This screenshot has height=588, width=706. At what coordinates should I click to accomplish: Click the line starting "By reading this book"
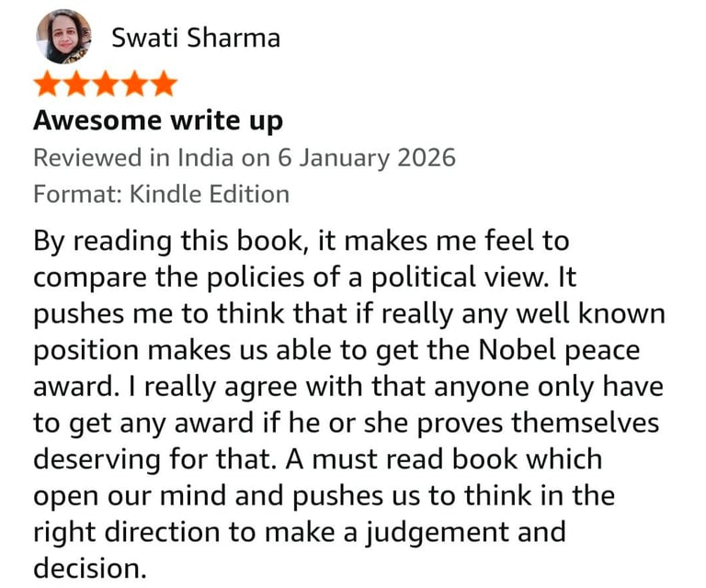[x=302, y=241]
